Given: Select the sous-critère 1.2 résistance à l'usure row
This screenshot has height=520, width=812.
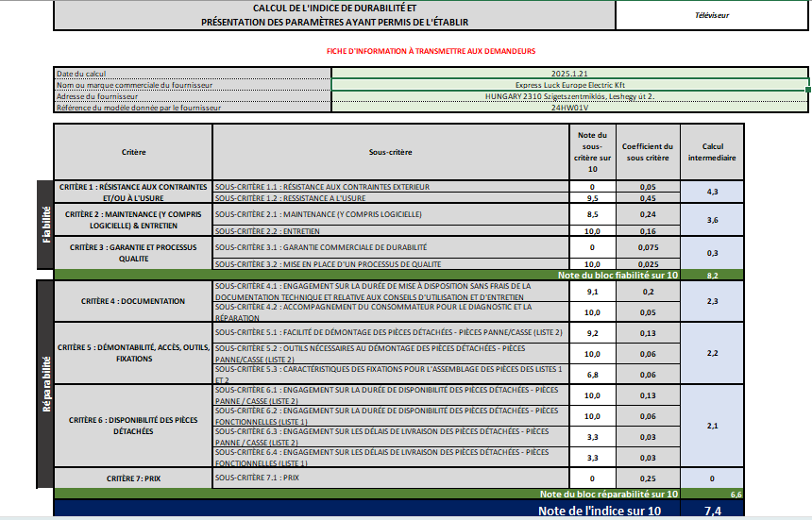Looking at the screenshot, I should (x=391, y=198).
